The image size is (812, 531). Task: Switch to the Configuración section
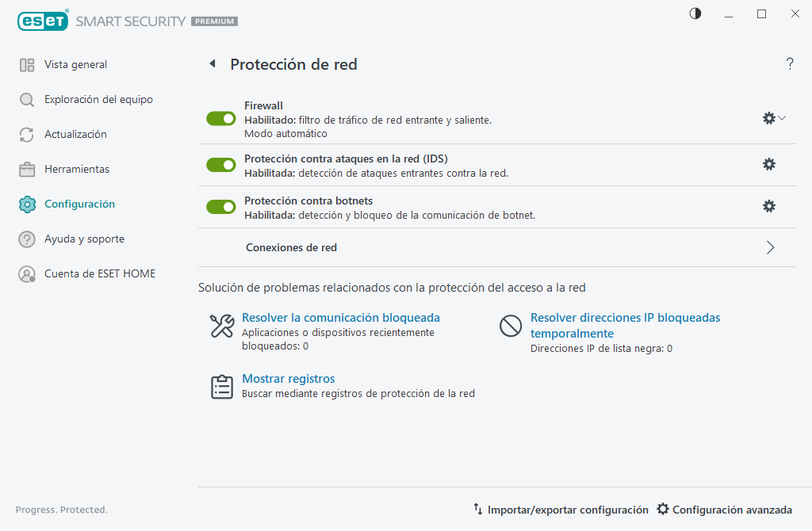point(78,204)
